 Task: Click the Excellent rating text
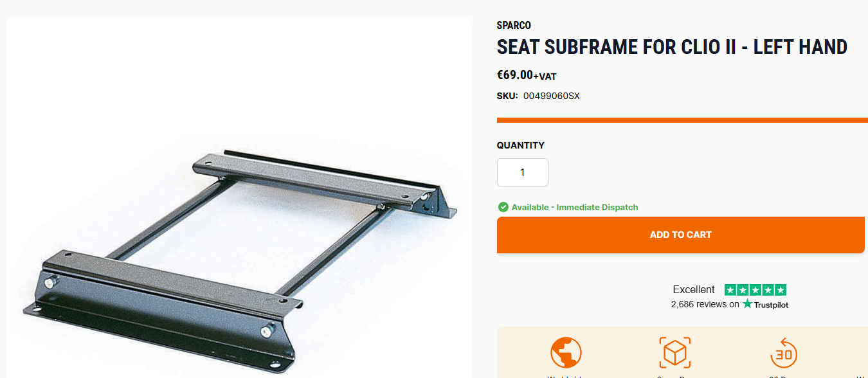694,289
